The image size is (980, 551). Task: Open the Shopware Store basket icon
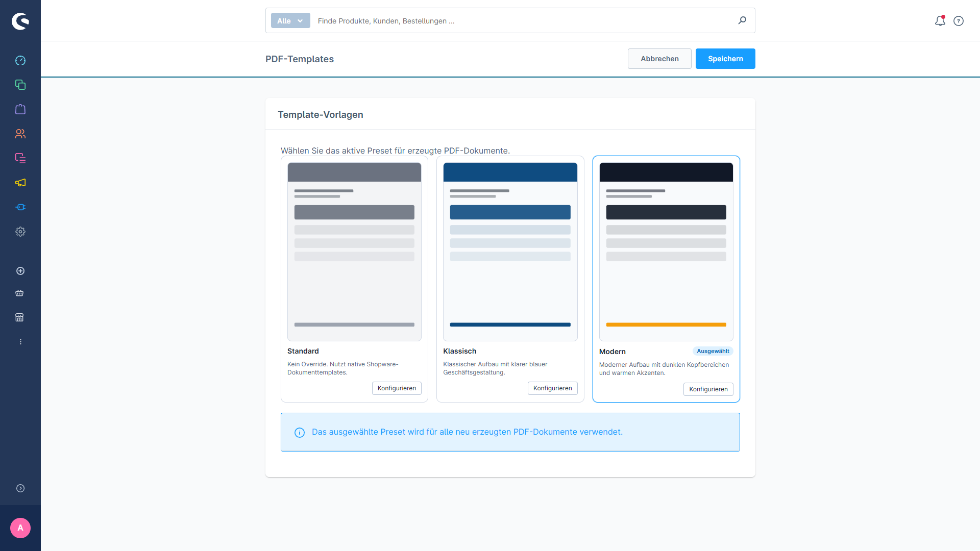click(x=20, y=293)
